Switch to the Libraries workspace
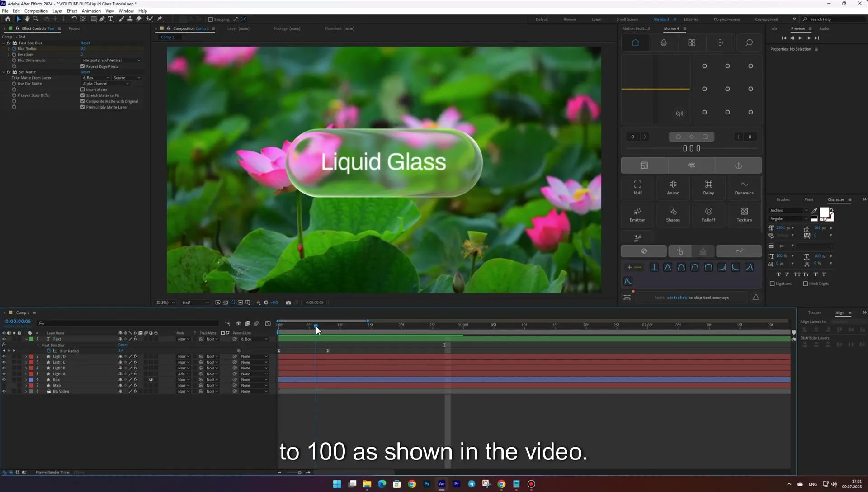Viewport: 868px width, 492px height. pos(691,19)
